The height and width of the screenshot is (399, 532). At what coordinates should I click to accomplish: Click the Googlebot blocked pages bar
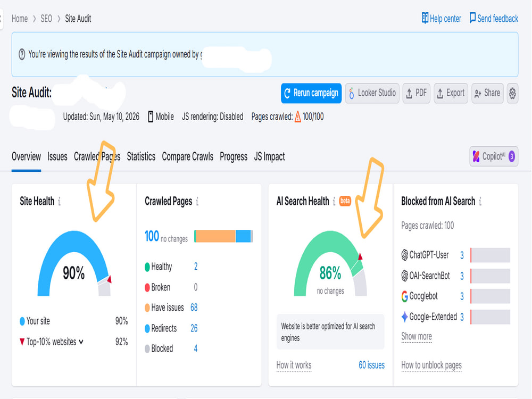pyautogui.click(x=491, y=296)
